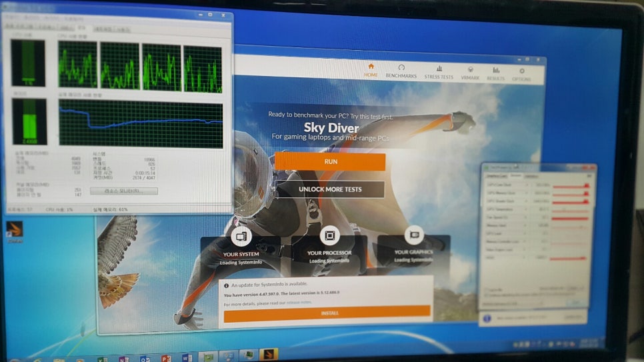The image size is (644, 362).
Task: Click the Unlock More Tests button
Action: coord(330,189)
